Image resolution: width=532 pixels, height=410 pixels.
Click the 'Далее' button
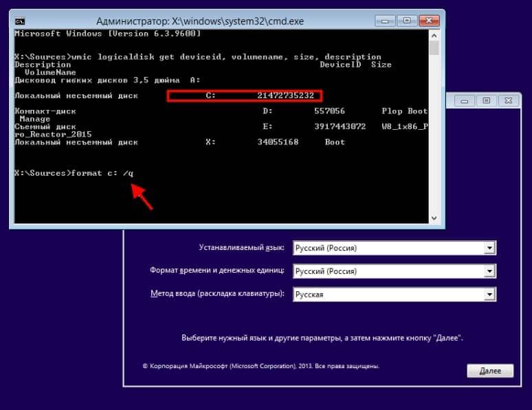coord(490,371)
